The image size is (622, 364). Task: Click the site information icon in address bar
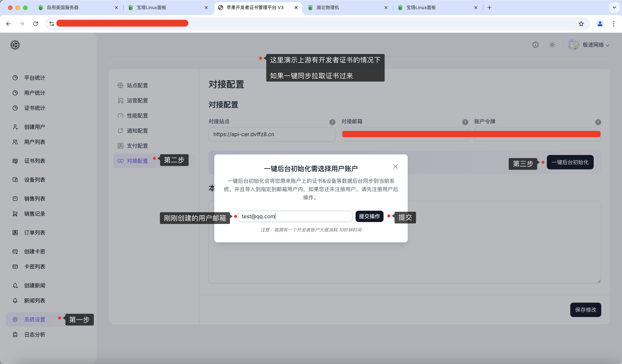[52, 24]
